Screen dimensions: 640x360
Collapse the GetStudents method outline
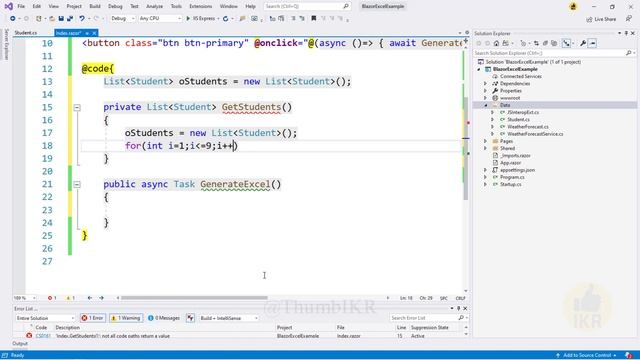coord(77,108)
